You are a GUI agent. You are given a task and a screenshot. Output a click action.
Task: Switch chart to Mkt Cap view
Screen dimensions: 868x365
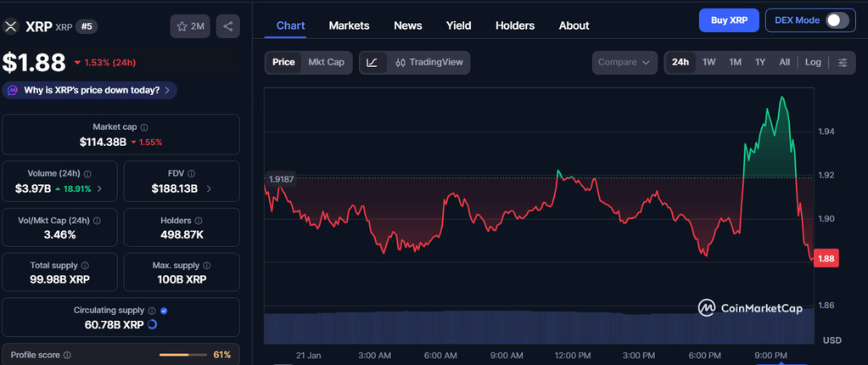point(326,62)
